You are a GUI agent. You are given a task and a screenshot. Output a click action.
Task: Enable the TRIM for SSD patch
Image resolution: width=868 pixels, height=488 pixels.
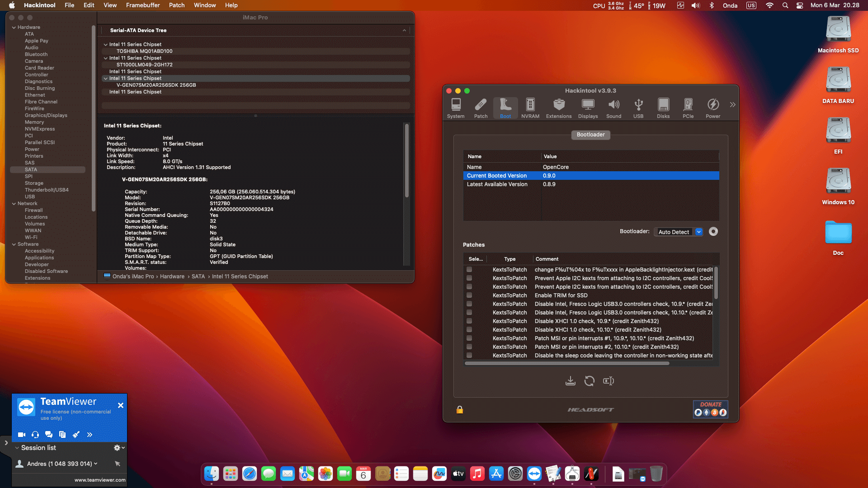click(x=469, y=296)
